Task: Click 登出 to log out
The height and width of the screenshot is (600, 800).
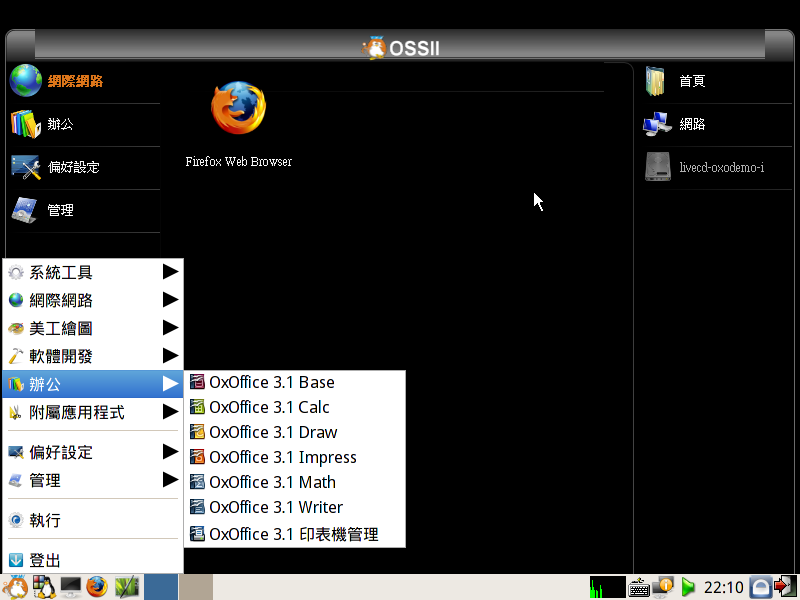Action: point(45,560)
